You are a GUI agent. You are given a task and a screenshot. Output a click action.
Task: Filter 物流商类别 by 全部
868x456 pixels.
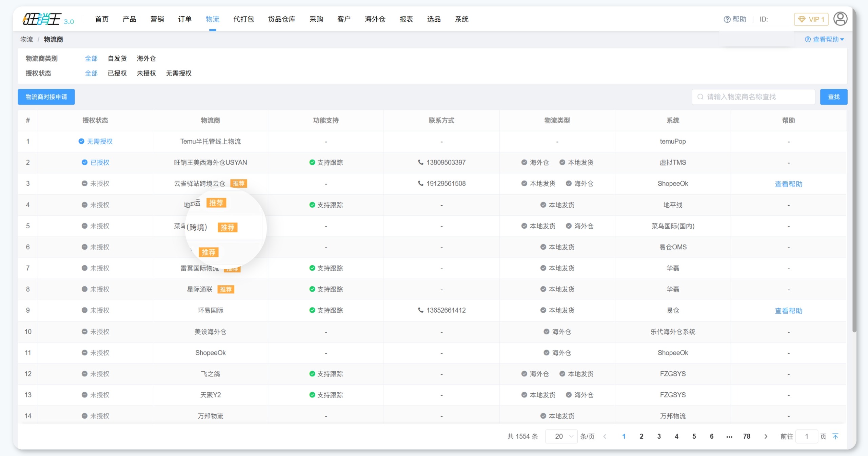[x=91, y=58]
